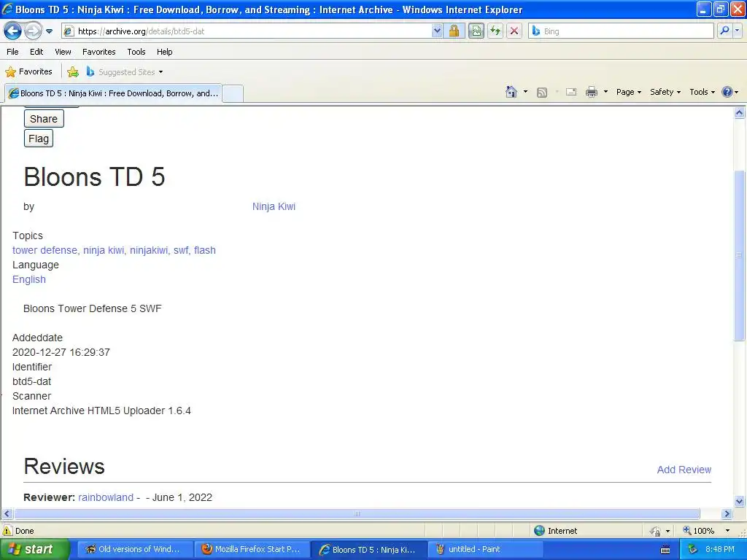The width and height of the screenshot is (747, 560).
Task: Click the Share button
Action: 44,119
